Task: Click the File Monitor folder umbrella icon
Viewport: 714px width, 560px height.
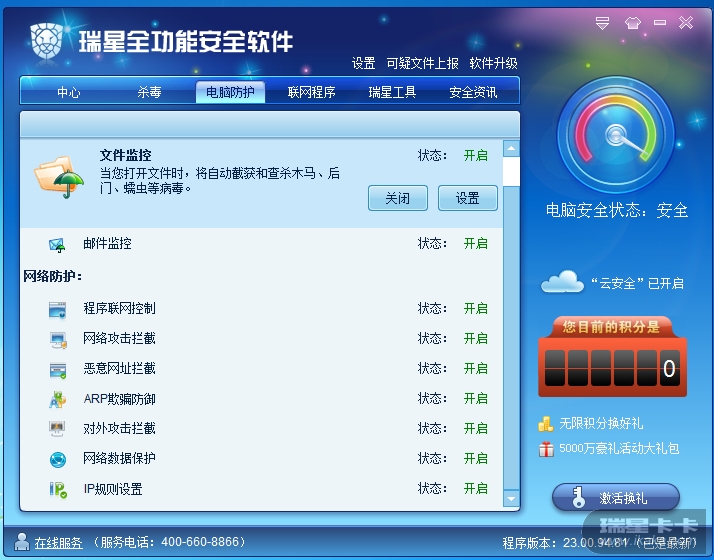Action: tap(59, 177)
